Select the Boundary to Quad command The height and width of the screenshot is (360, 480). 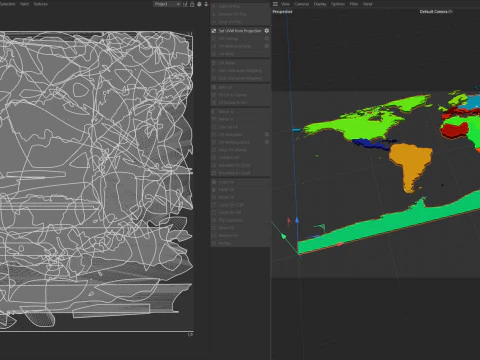pyautogui.click(x=240, y=173)
